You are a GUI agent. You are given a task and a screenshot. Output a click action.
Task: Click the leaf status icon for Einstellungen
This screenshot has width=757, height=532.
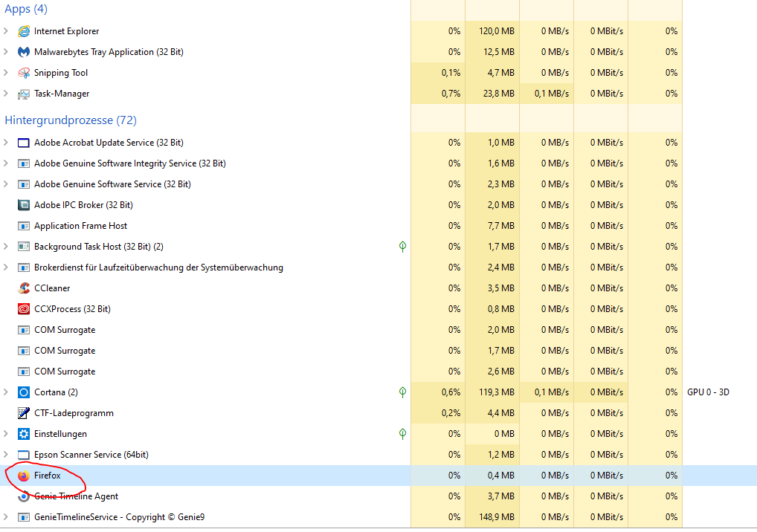click(402, 434)
